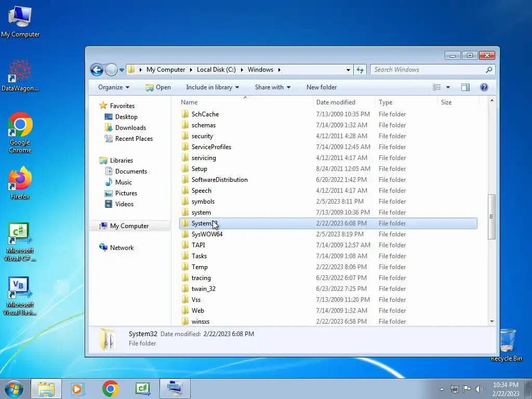Viewport: 532px width, 399px height.
Task: Select Music library
Action: 124,182
